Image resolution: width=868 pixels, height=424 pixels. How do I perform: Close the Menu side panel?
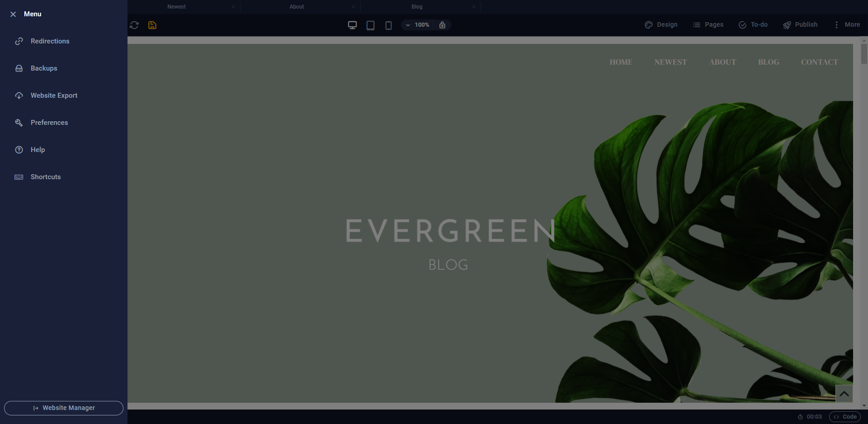pyautogui.click(x=13, y=14)
